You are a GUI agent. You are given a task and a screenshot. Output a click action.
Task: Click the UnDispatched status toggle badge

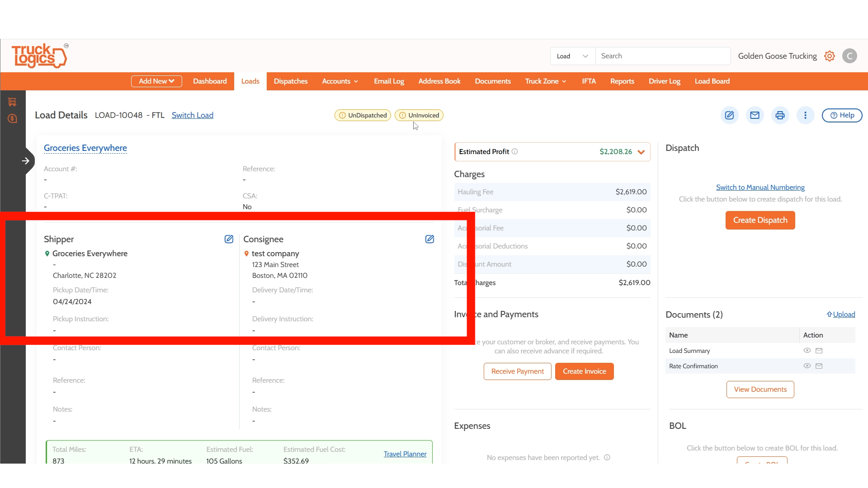pos(362,115)
